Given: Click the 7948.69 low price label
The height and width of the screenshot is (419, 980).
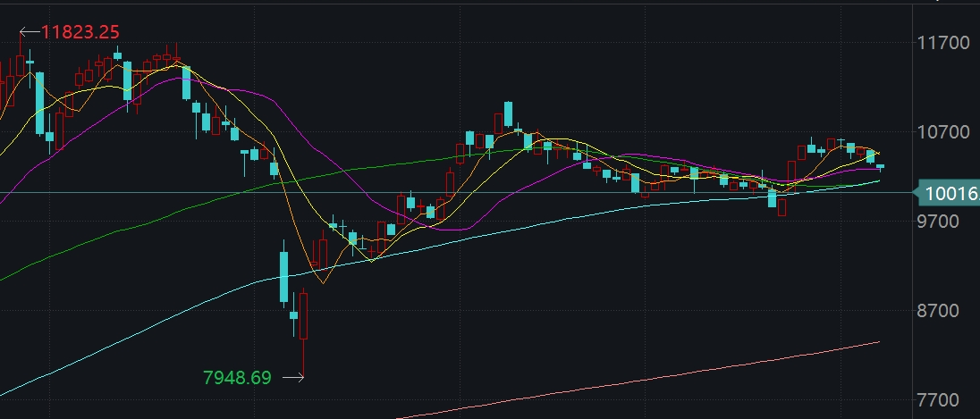Looking at the screenshot, I should [238, 378].
